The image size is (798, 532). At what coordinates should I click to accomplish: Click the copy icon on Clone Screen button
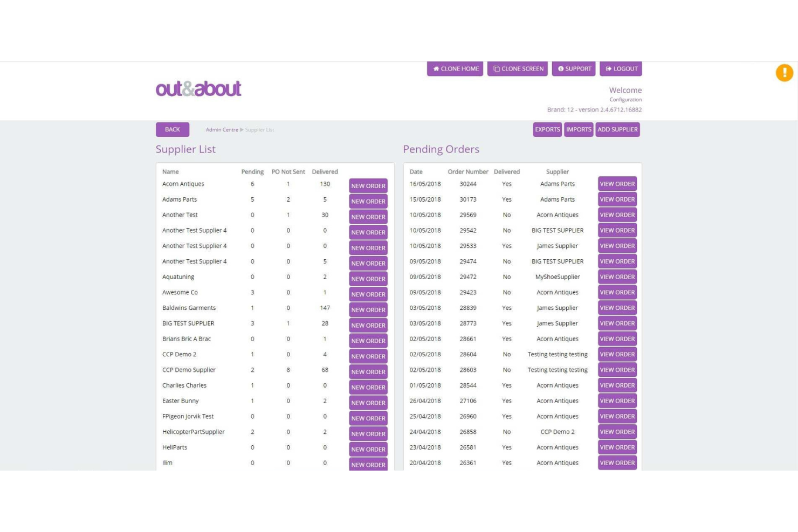496,68
